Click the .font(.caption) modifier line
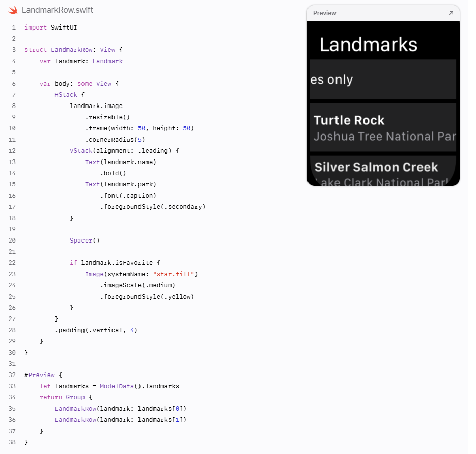 (x=128, y=196)
